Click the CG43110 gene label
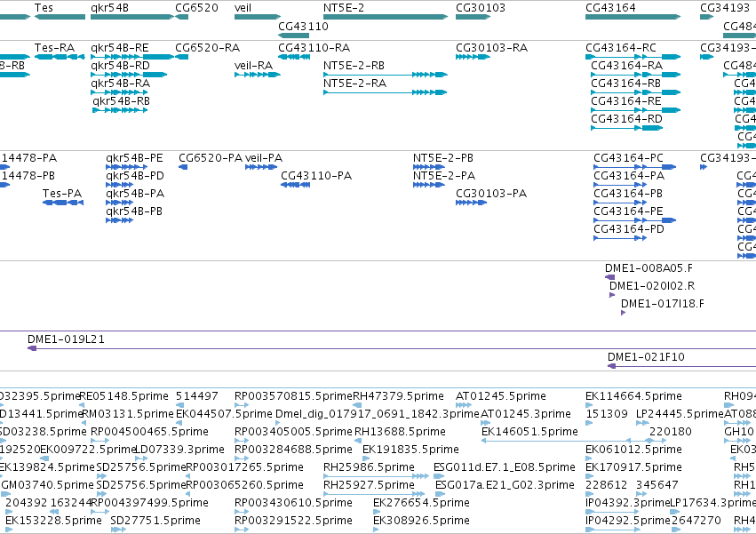 pyautogui.click(x=303, y=26)
